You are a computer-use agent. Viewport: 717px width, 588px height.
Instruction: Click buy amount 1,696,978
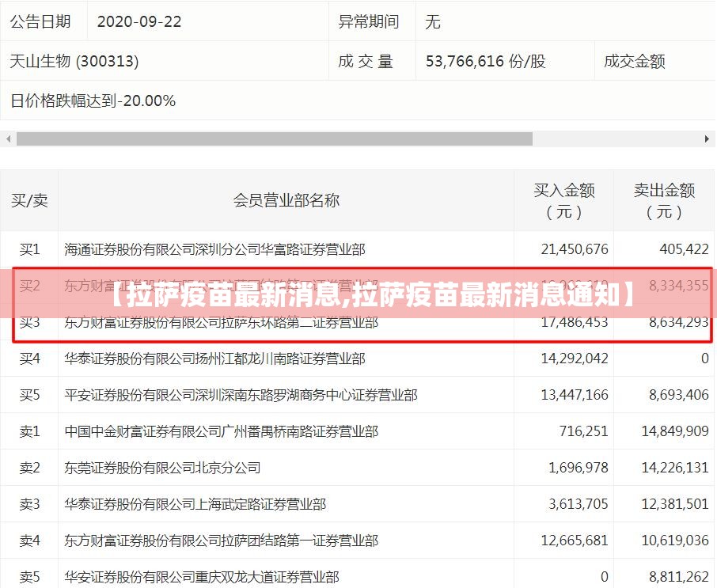point(579,468)
